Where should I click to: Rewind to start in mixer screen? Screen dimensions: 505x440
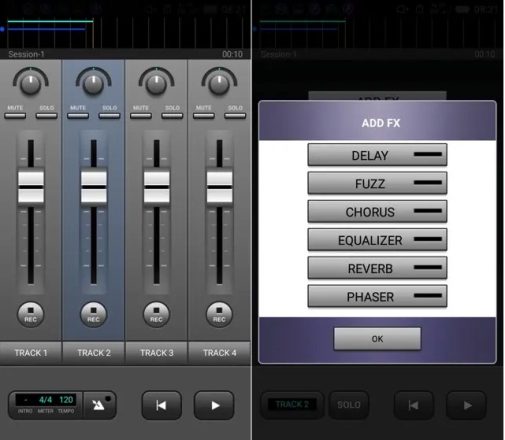click(x=162, y=405)
